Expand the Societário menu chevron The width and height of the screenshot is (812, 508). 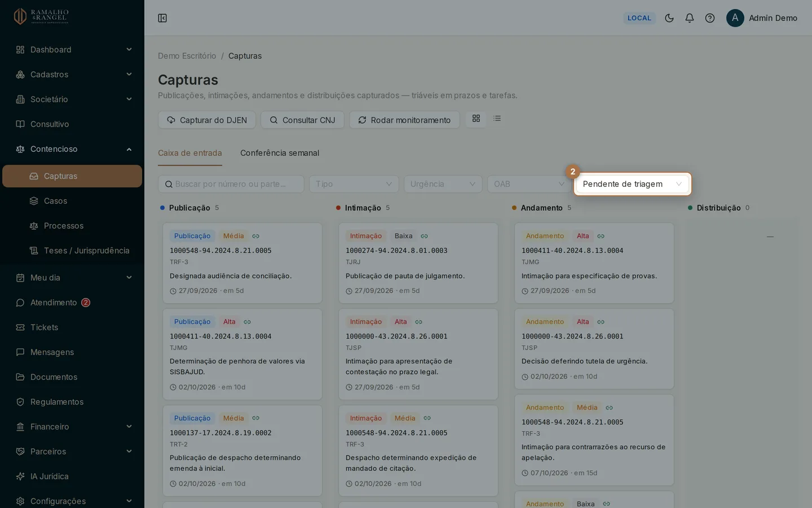pyautogui.click(x=129, y=99)
